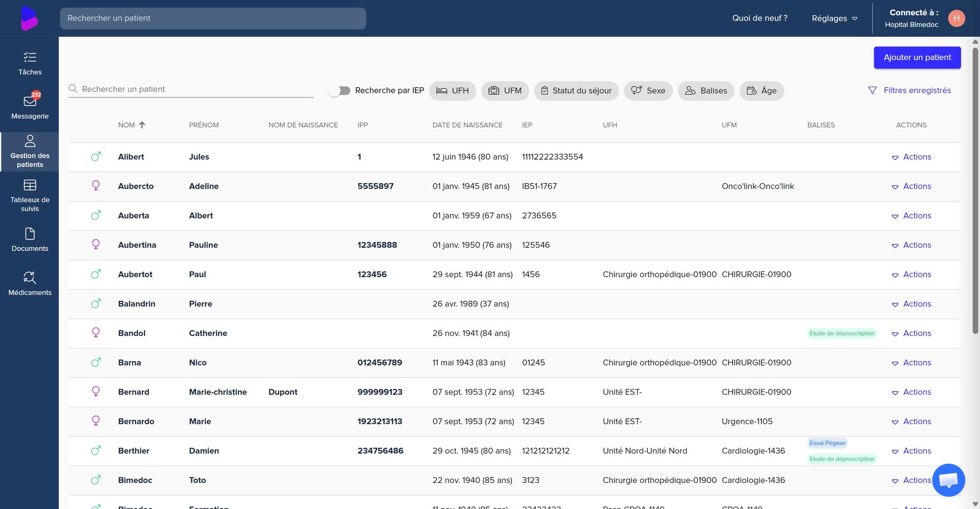Click the Ajouter un patient button
980x509 pixels.
(x=917, y=57)
